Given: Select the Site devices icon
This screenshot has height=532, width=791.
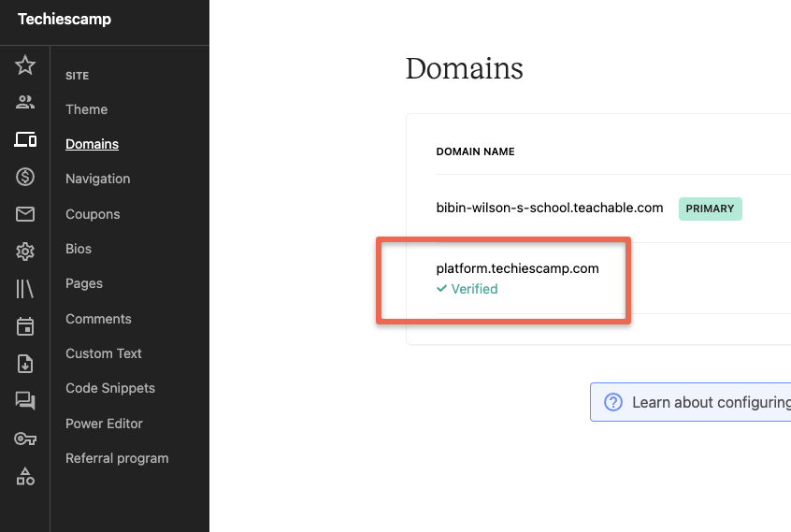Looking at the screenshot, I should coord(24,139).
